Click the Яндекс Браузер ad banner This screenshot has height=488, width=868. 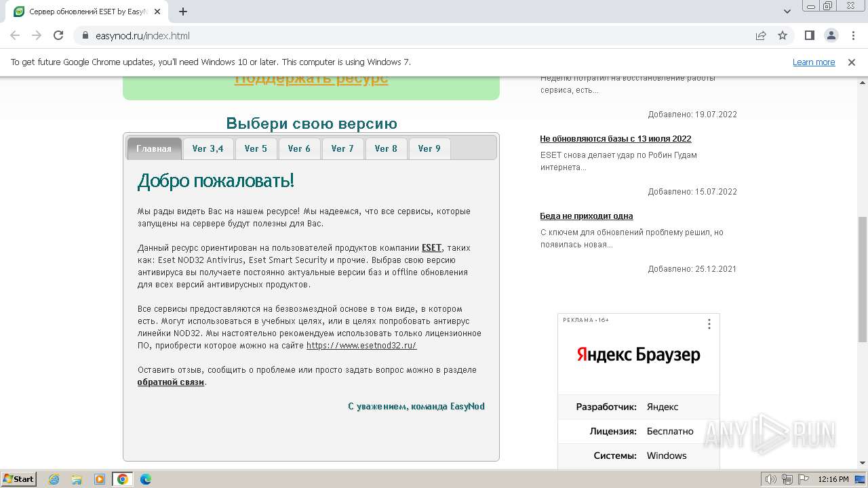639,354
